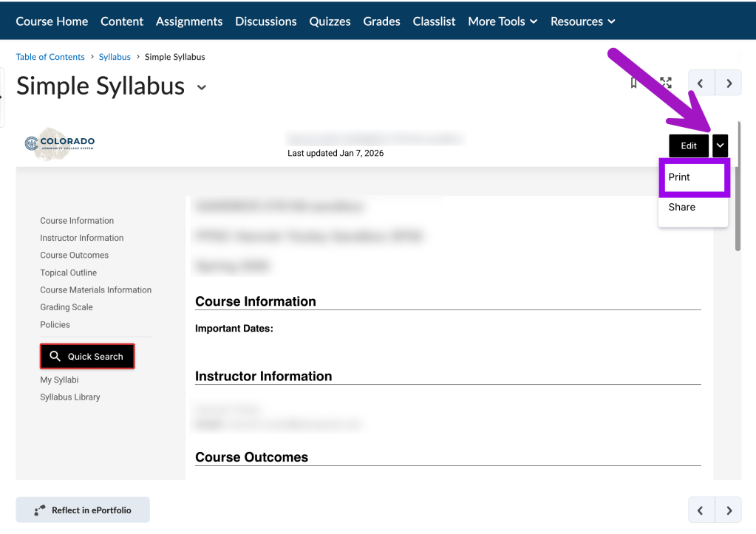This screenshot has width=756, height=534.
Task: Click the next-page arrow at bottom right
Action: (x=729, y=510)
